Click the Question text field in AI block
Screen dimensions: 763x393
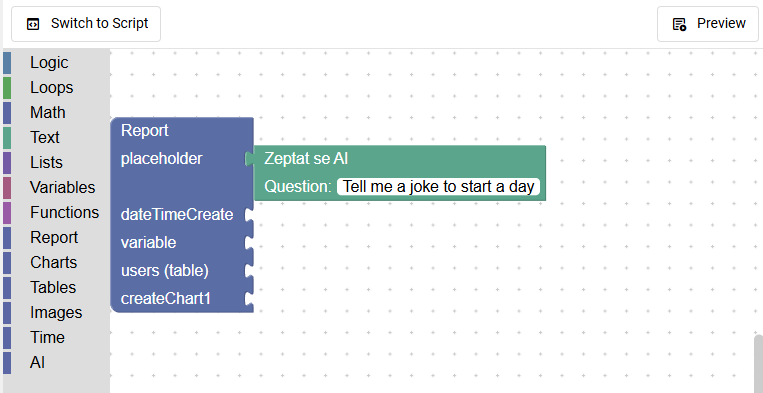438,187
